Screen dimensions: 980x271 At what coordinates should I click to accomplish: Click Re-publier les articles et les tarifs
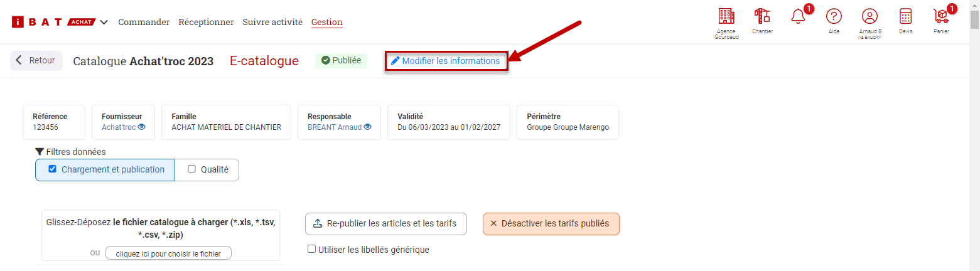click(386, 223)
